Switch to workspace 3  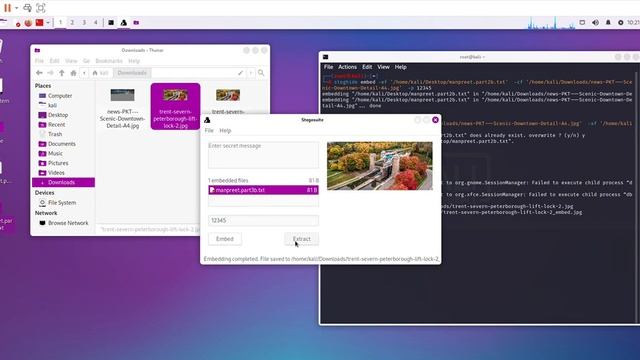[x=84, y=22]
